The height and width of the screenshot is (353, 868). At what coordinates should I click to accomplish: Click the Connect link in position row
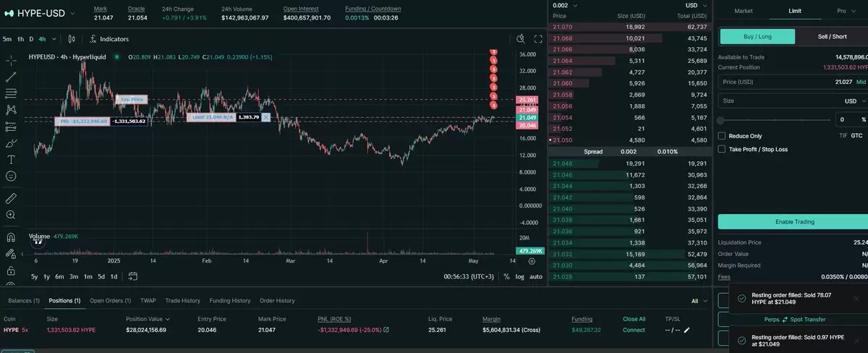click(x=634, y=330)
